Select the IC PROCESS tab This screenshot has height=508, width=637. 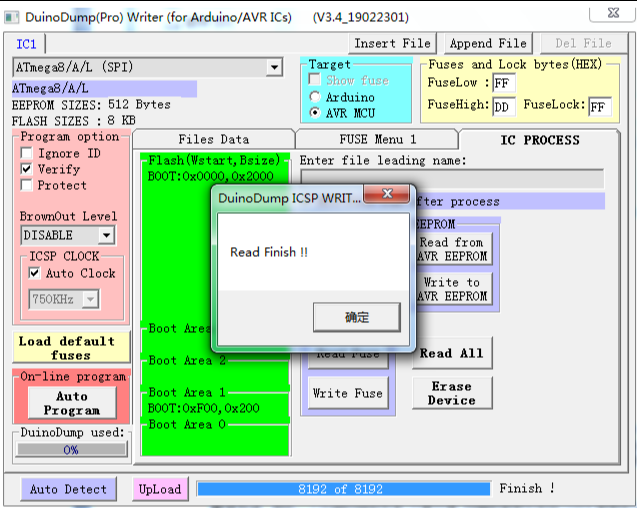(540, 140)
